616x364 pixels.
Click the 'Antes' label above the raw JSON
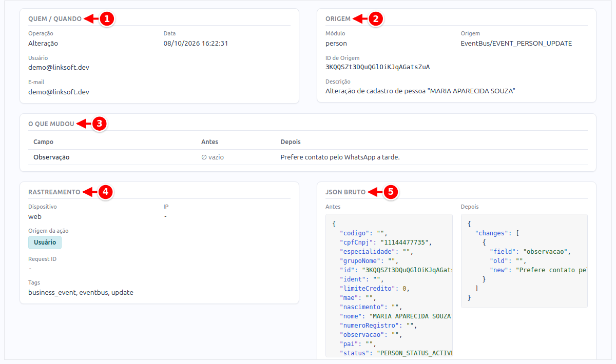point(333,207)
